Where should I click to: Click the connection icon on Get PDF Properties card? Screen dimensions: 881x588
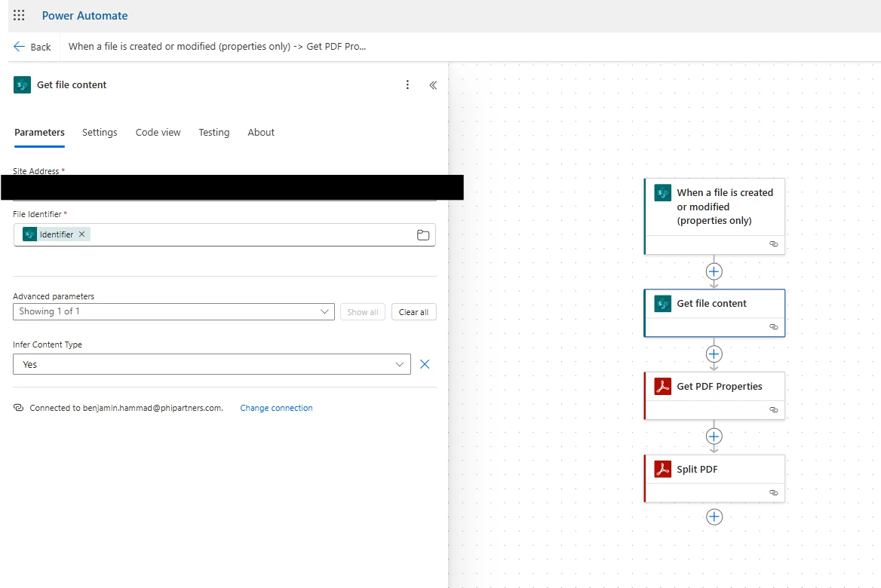point(774,410)
